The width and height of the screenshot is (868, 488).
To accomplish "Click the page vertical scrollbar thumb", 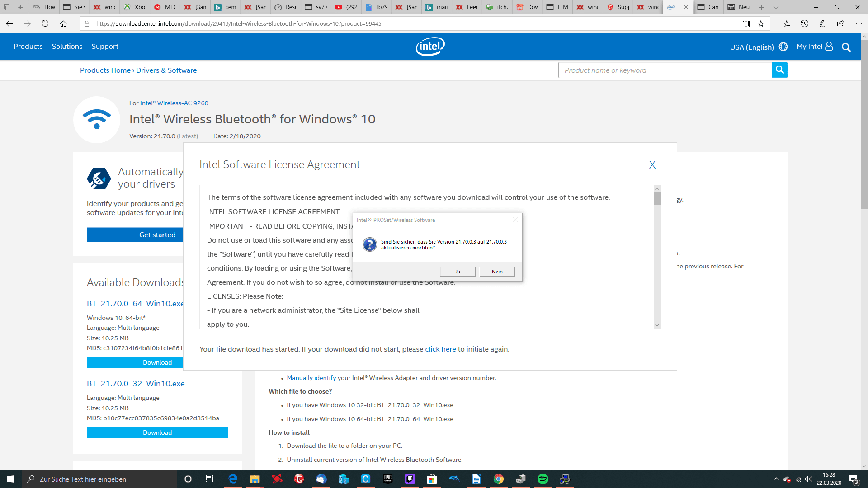I will point(864,124).
